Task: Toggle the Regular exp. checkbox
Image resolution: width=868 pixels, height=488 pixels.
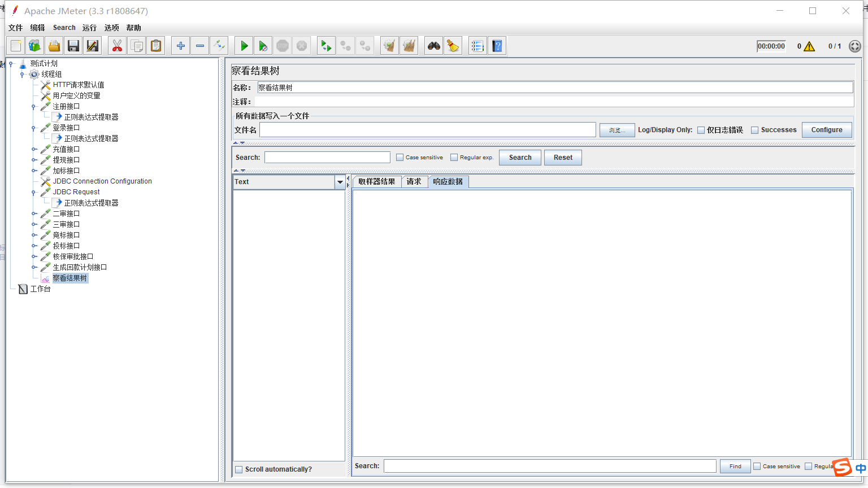Action: tap(454, 158)
